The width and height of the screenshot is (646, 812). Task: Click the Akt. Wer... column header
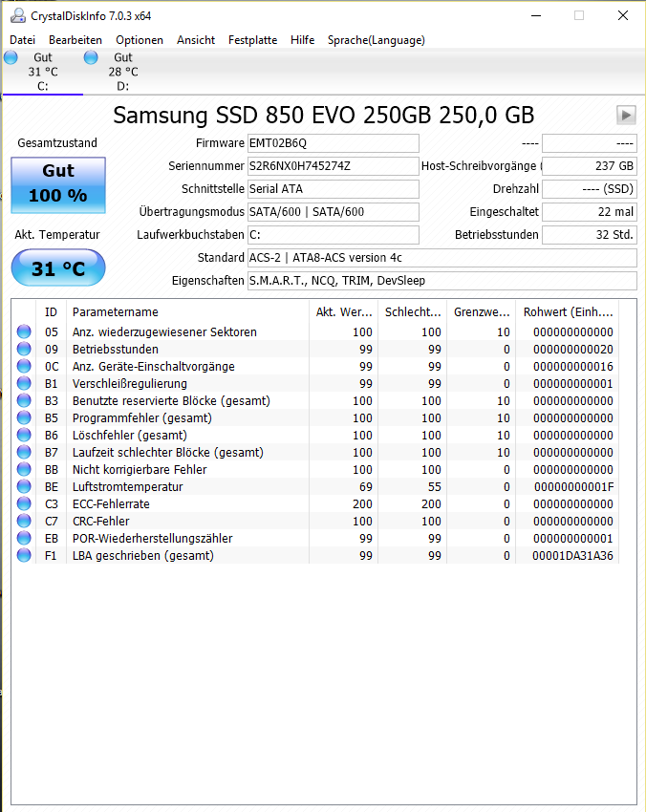coord(343,311)
